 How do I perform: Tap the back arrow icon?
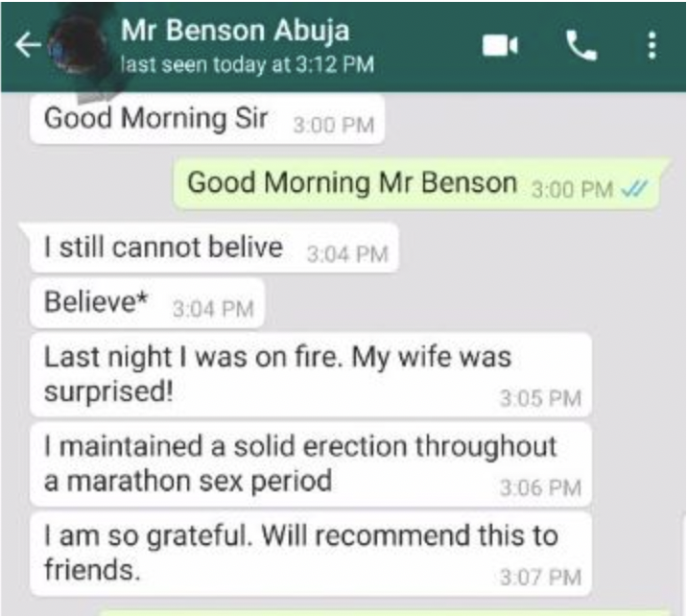point(28,45)
